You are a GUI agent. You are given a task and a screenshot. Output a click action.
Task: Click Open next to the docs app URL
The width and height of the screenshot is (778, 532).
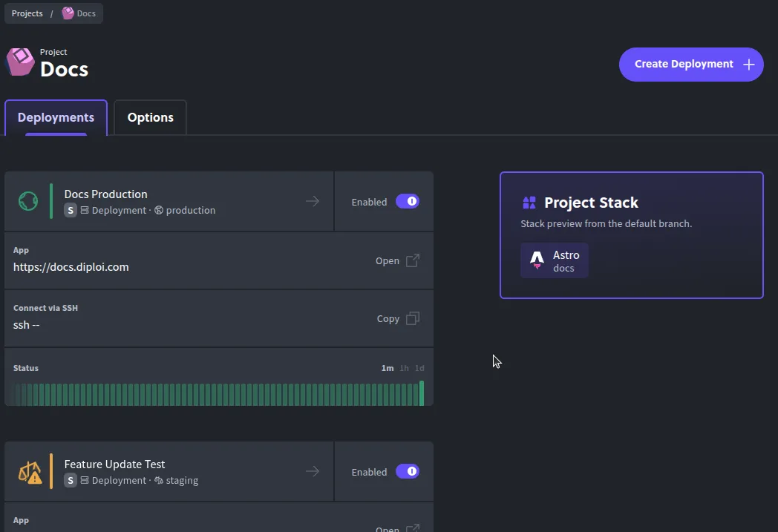tap(388, 260)
